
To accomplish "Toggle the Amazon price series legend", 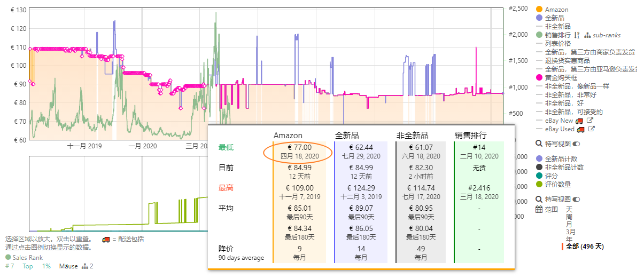I will [556, 10].
